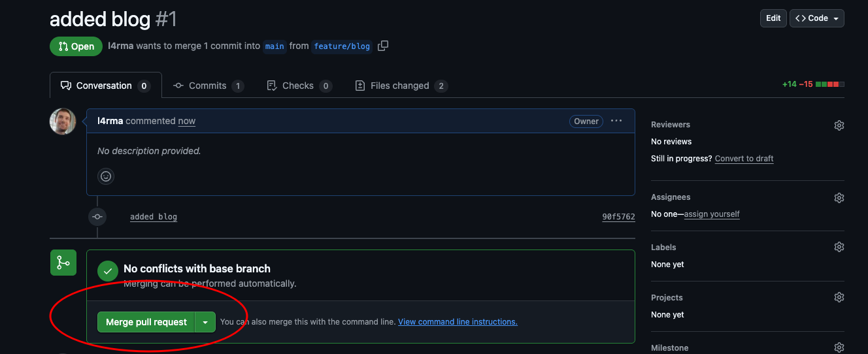Open the Projects gear settings
The height and width of the screenshot is (354, 868).
tap(839, 297)
